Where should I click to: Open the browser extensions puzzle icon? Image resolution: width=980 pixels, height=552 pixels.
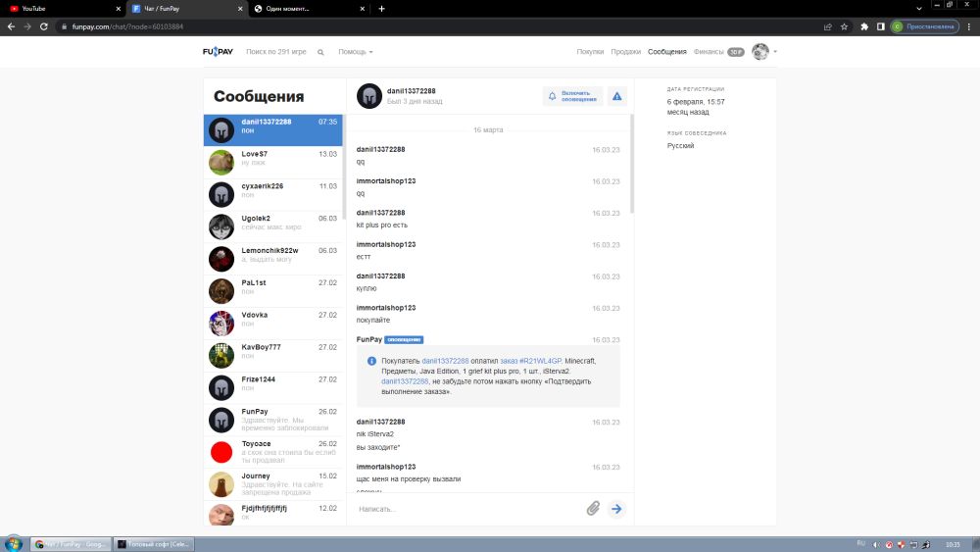[864, 26]
